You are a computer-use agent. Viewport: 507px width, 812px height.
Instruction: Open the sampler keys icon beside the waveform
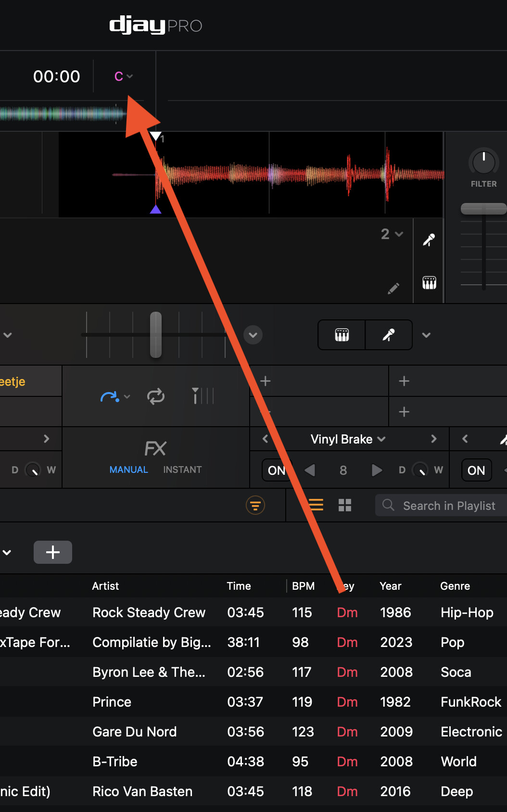[x=429, y=282]
